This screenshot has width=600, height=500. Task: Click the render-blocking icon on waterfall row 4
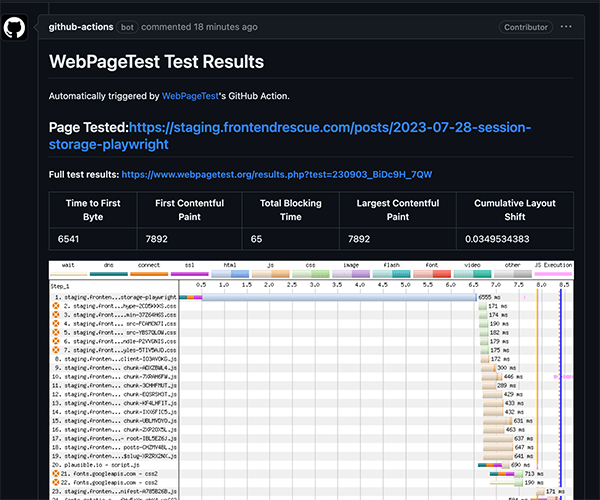[56, 324]
